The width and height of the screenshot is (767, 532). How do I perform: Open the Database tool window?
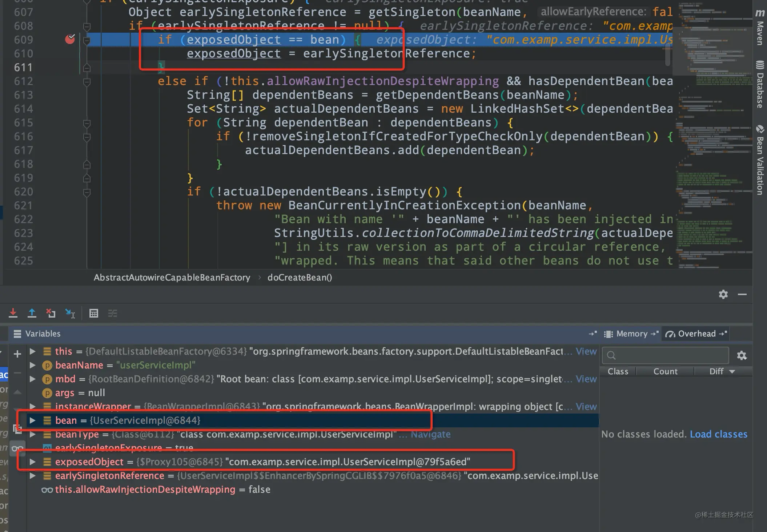click(760, 84)
